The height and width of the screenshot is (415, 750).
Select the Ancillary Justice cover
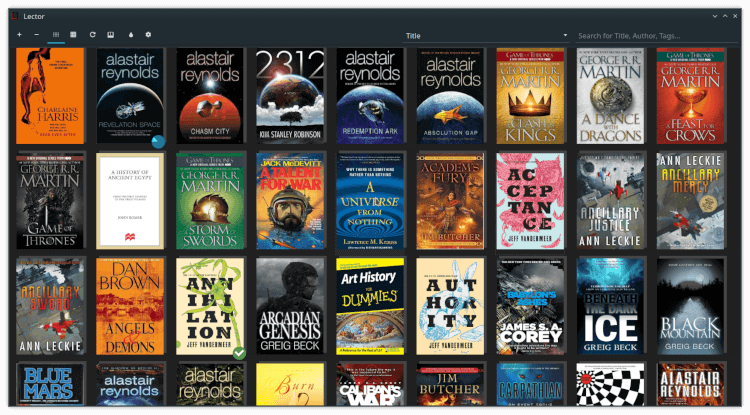(x=610, y=201)
